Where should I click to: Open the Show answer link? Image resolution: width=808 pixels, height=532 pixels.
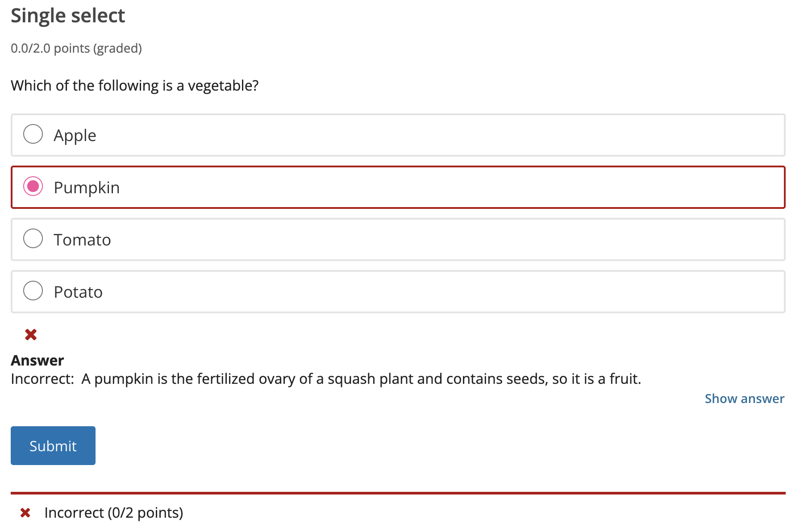[744, 399]
